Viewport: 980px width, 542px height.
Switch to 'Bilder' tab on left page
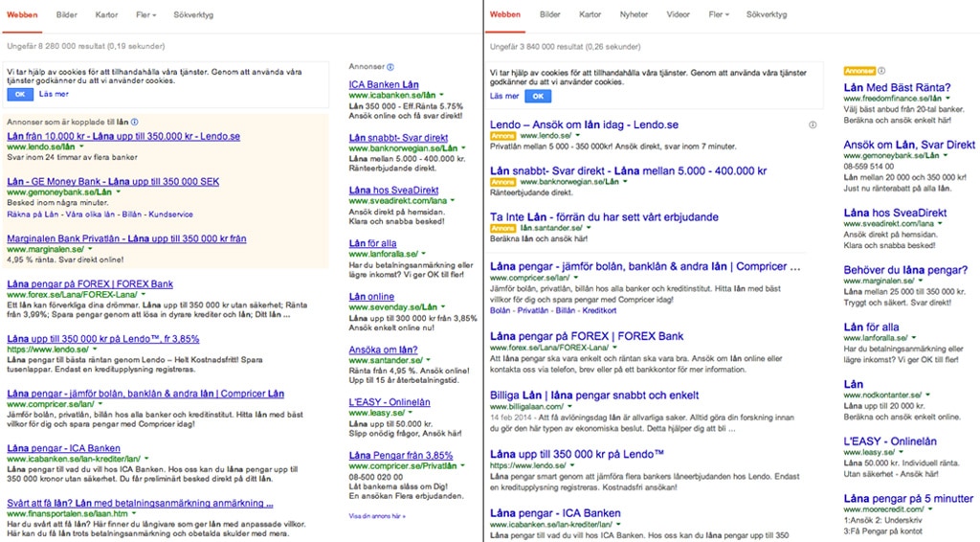[x=67, y=15]
